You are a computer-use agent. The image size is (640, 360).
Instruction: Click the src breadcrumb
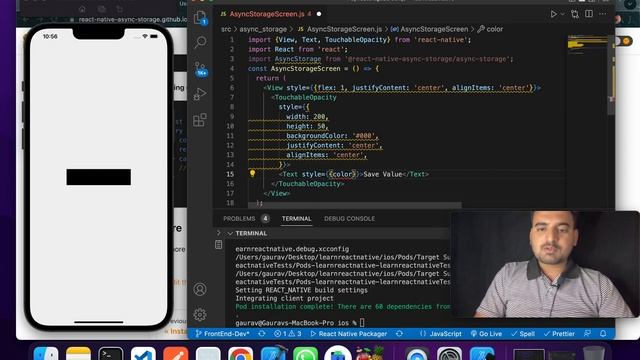click(x=226, y=29)
